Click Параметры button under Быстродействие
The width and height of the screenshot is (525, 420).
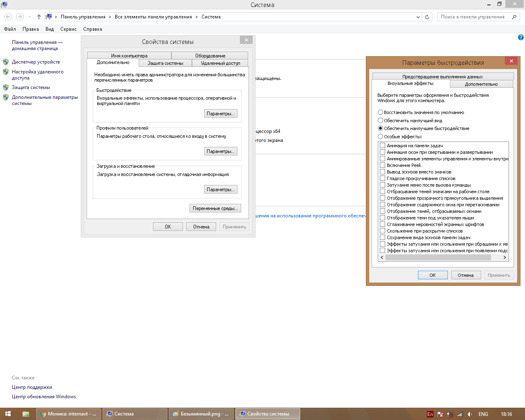click(x=221, y=114)
